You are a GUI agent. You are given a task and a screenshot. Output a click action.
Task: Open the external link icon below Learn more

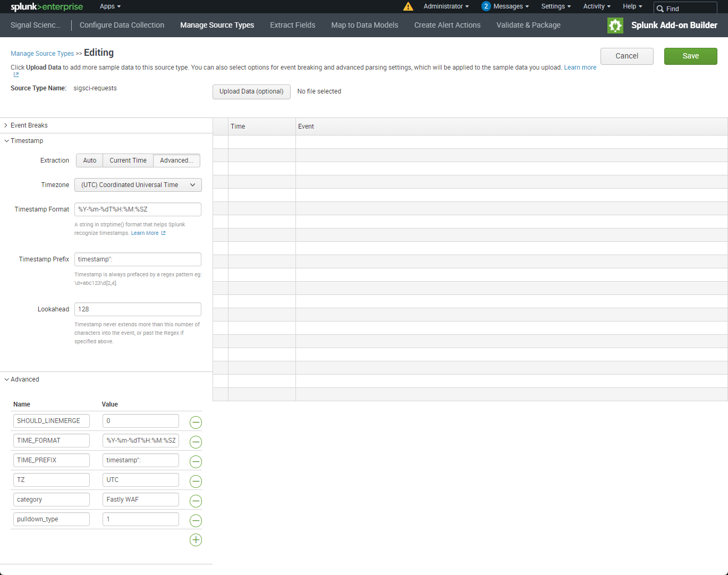tap(16, 75)
